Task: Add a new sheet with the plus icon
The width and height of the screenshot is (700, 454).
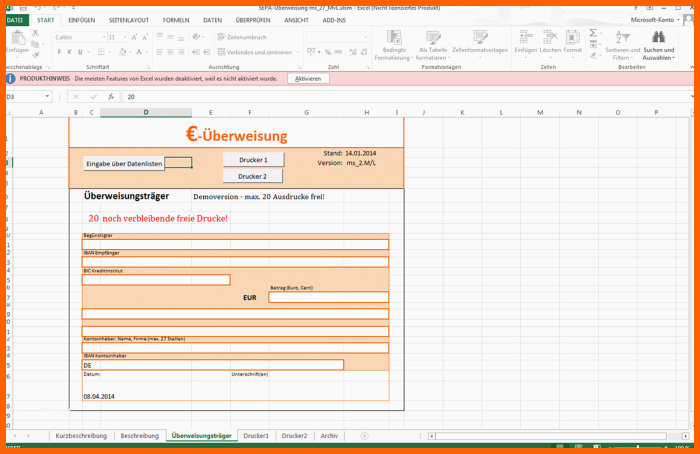Action: coord(364,436)
